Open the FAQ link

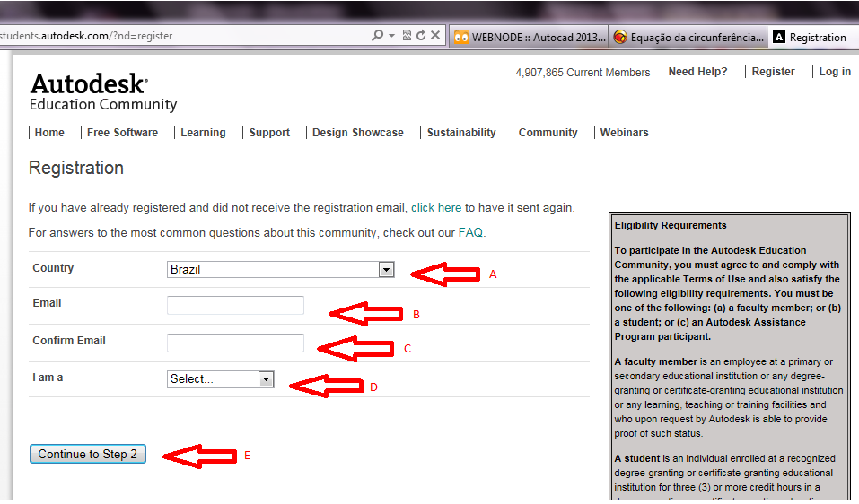coord(470,232)
